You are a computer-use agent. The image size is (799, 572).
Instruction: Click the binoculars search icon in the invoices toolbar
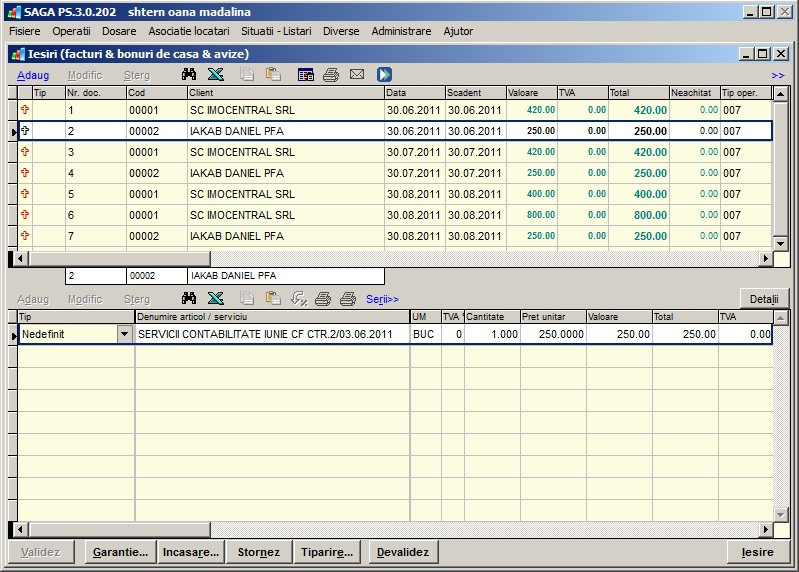click(x=189, y=74)
